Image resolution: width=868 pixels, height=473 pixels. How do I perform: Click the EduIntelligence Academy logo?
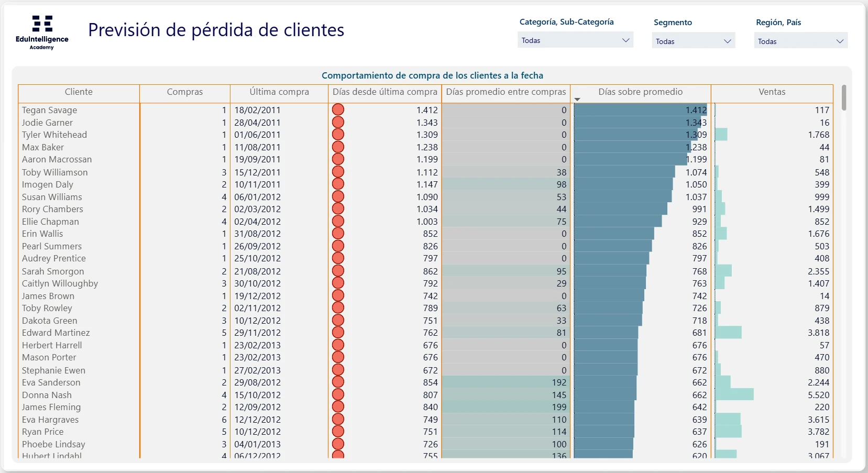click(42, 32)
